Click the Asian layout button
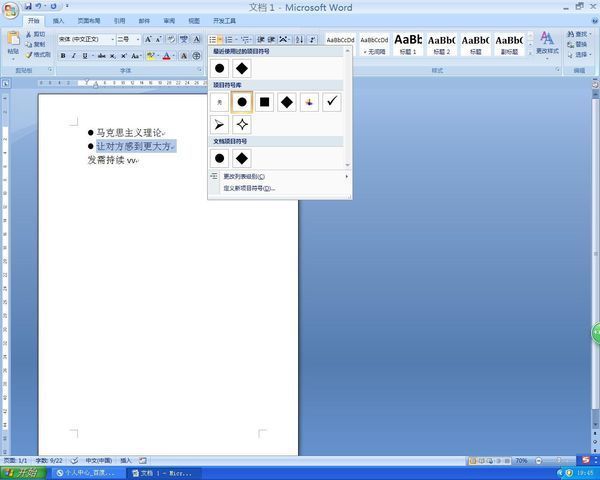The height and width of the screenshot is (480, 600). point(283,39)
